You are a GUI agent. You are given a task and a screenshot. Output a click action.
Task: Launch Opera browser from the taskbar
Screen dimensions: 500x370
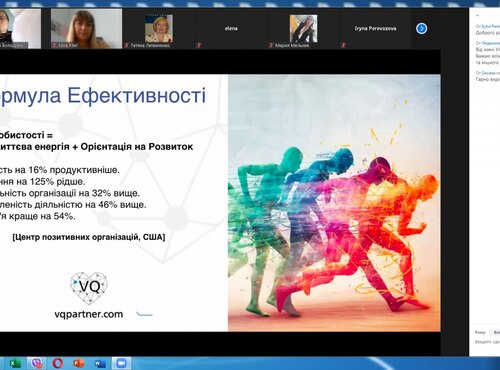(x=58, y=363)
